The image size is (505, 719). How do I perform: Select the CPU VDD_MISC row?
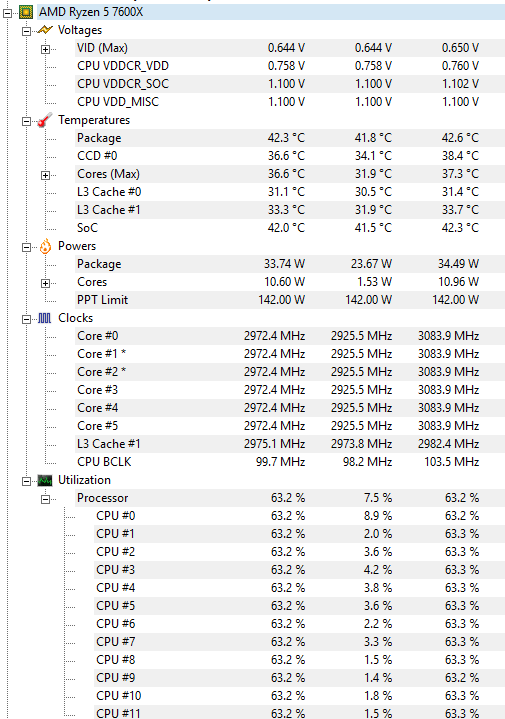click(290, 102)
